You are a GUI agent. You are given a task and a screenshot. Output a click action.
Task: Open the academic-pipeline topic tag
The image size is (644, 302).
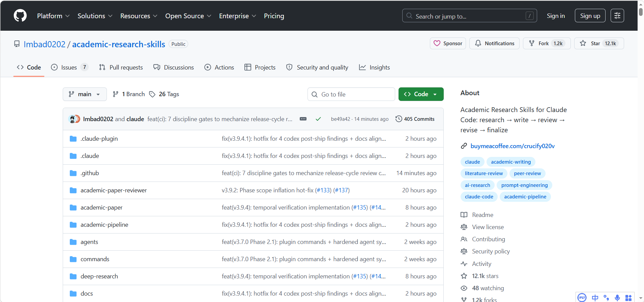[525, 197]
